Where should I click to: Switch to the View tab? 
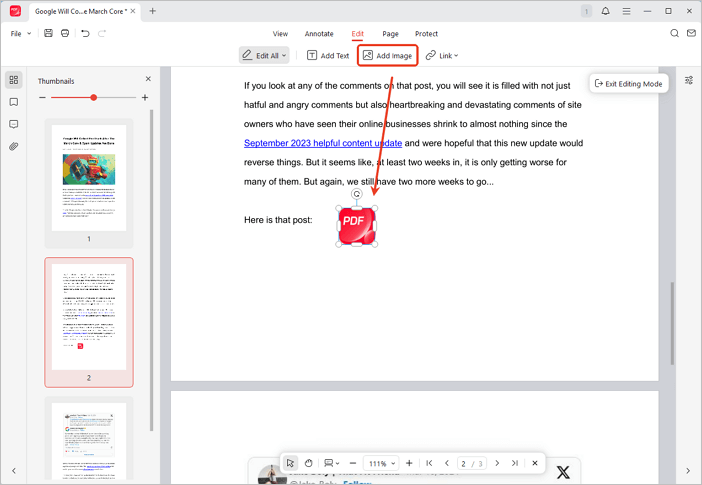(x=280, y=34)
